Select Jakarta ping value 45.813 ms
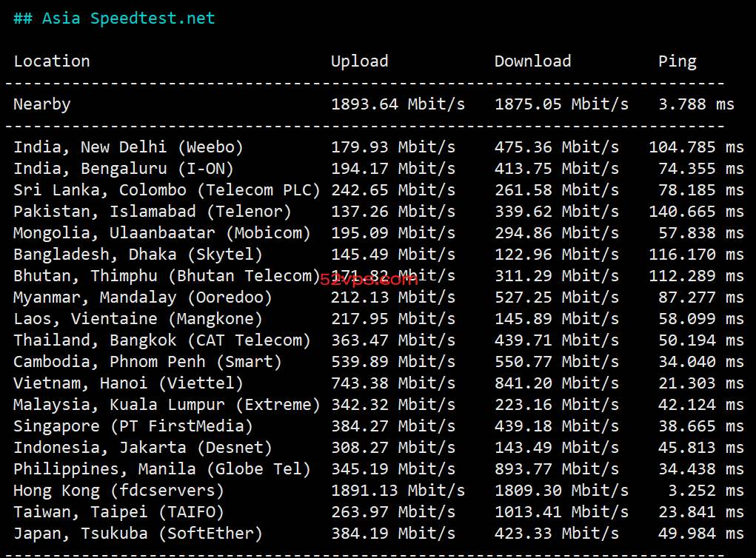 point(701,448)
